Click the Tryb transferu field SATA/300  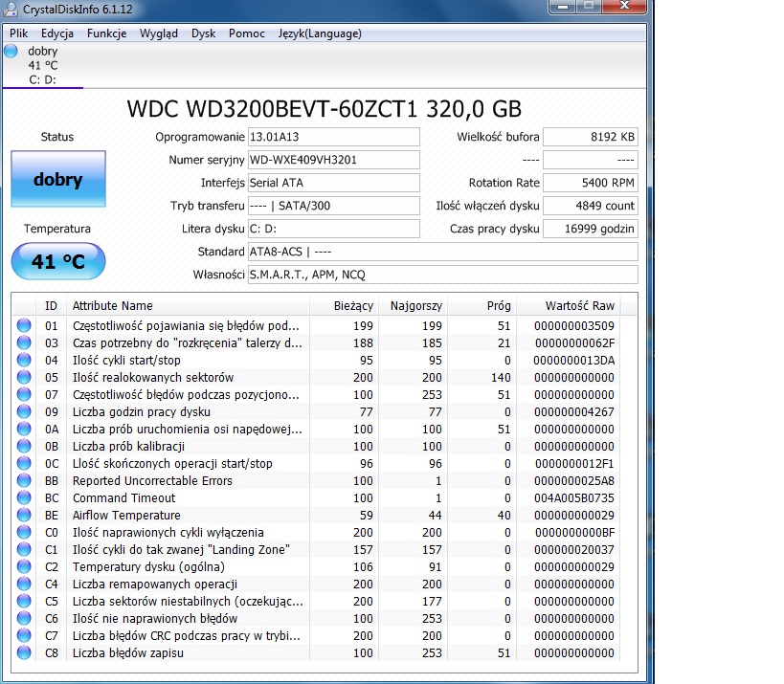pos(334,206)
